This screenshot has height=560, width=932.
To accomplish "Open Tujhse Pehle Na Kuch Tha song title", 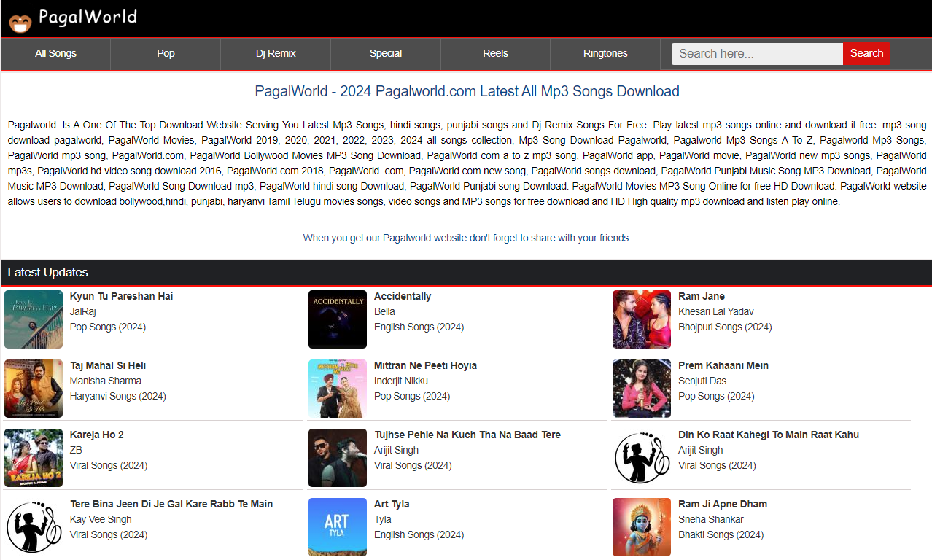I will point(467,435).
